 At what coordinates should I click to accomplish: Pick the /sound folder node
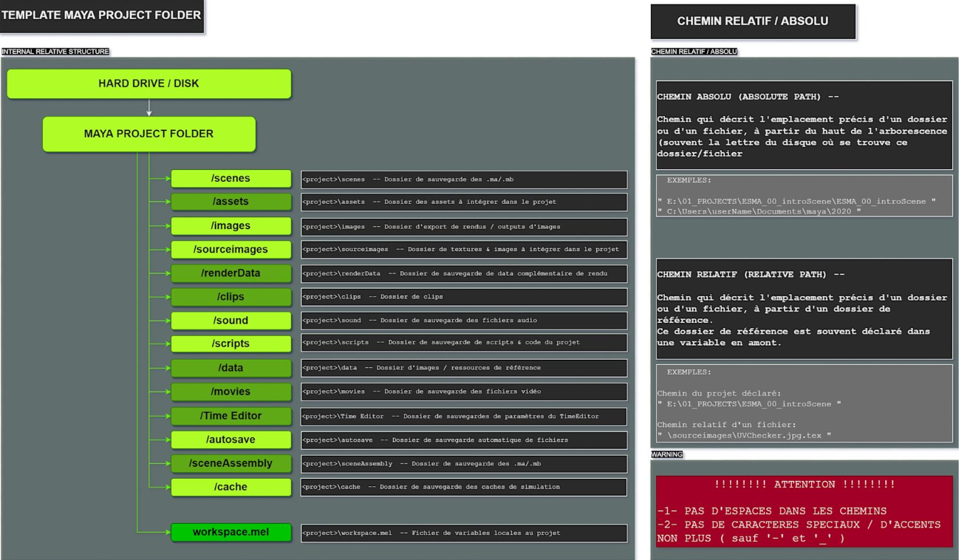[231, 321]
